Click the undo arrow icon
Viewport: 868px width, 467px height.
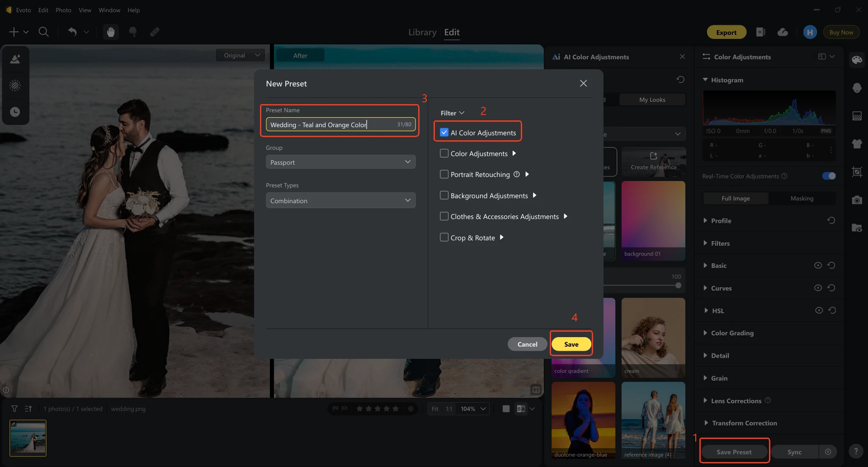(x=72, y=32)
